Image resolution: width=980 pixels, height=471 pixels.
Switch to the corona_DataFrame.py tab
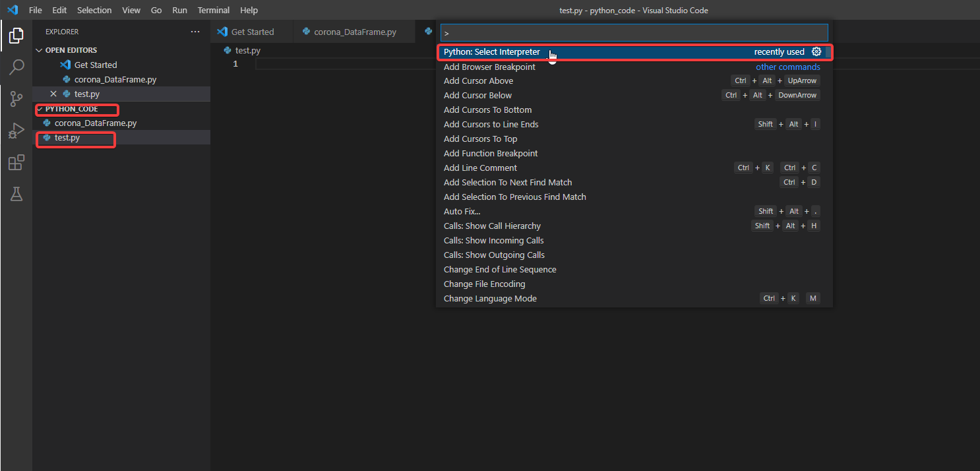coord(355,32)
